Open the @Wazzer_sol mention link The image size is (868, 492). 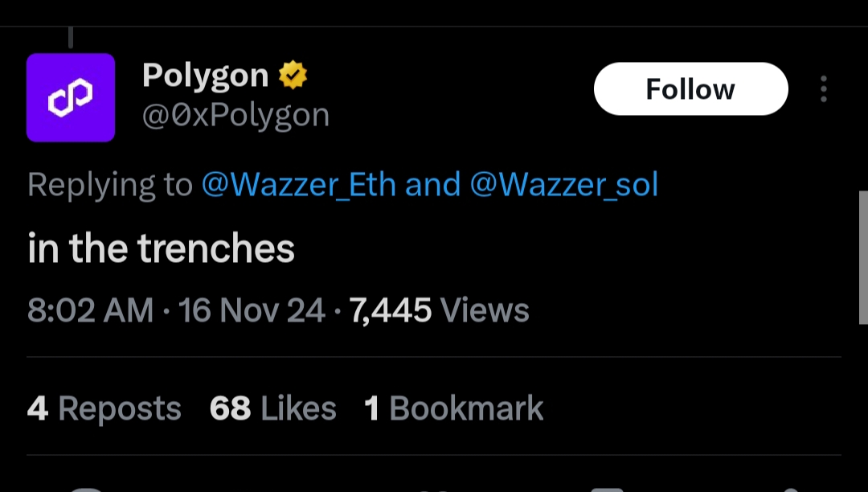(x=563, y=185)
